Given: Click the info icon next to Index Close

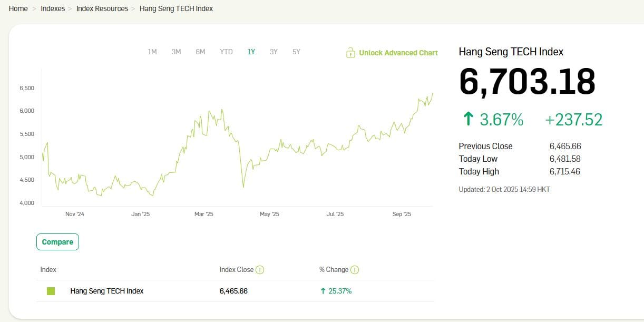Looking at the screenshot, I should tap(260, 270).
